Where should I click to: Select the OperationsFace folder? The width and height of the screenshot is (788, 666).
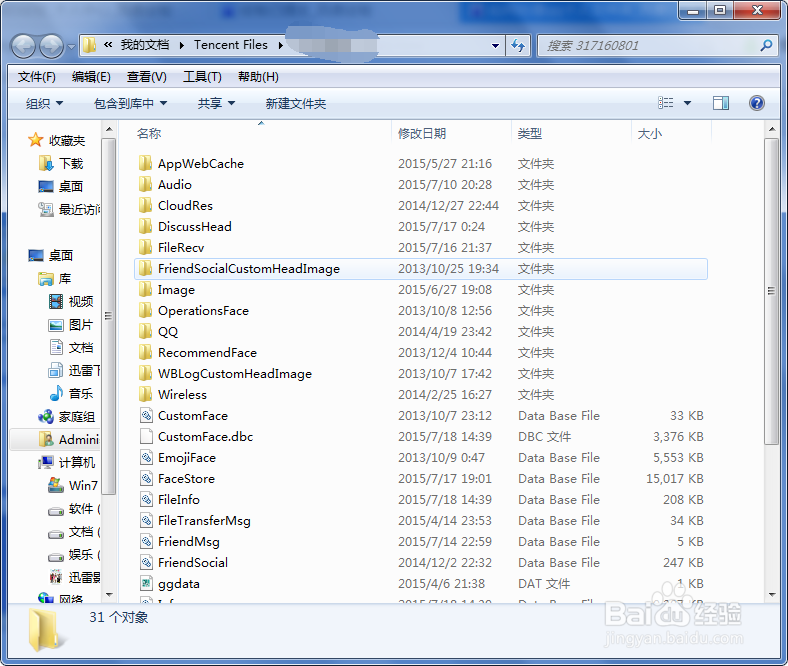(x=203, y=311)
